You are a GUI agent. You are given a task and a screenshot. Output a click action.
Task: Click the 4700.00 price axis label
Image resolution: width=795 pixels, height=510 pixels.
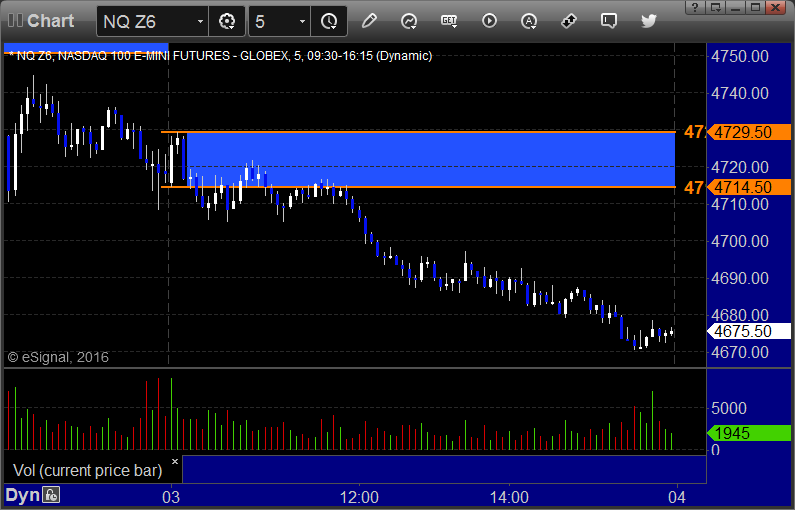[x=740, y=241]
